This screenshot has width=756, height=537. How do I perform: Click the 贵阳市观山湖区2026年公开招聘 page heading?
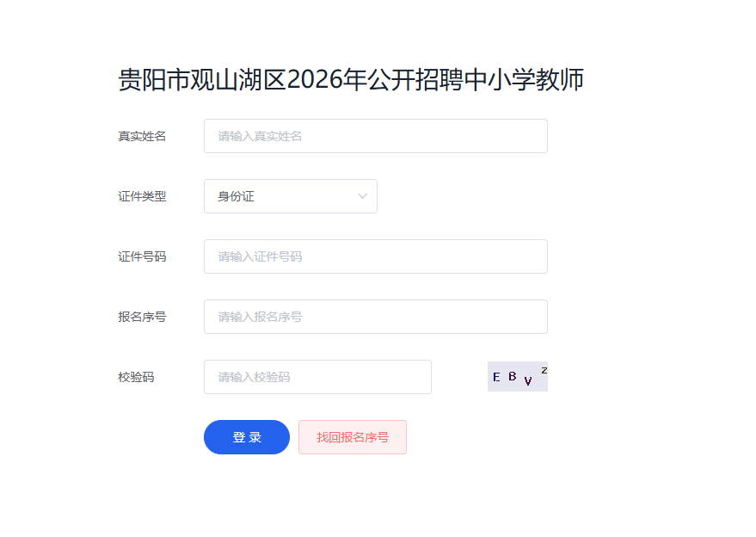[x=351, y=79]
